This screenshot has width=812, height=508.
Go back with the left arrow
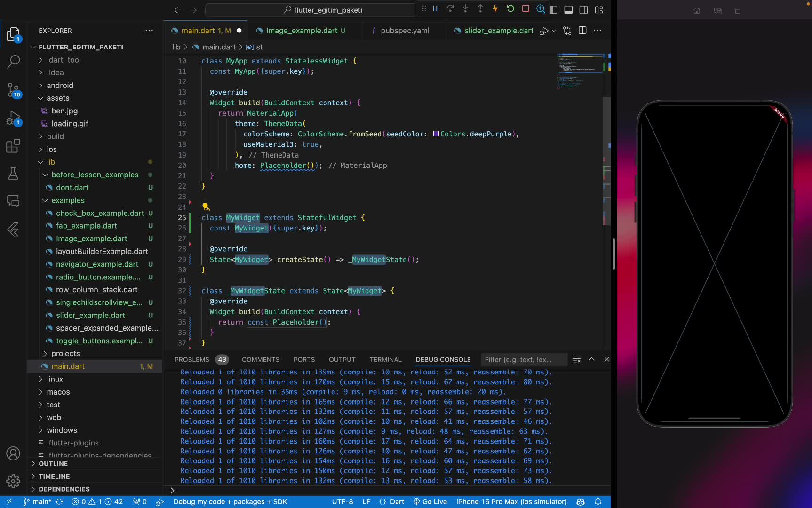pyautogui.click(x=177, y=10)
